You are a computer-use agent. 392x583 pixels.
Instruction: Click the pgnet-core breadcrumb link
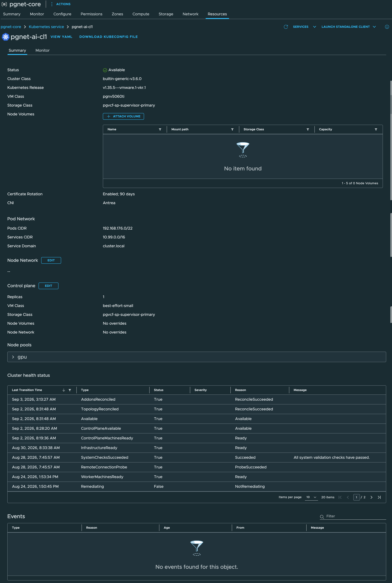click(x=11, y=27)
